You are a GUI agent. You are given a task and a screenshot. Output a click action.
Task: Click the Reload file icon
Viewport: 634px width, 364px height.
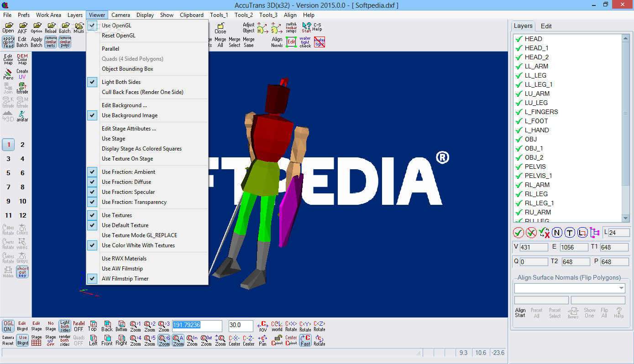51,28
